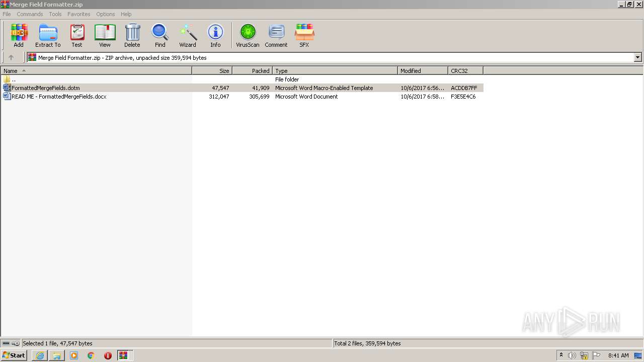Click the ACDDB7FF CRC32 value
The height and width of the screenshot is (362, 644).
(x=464, y=88)
